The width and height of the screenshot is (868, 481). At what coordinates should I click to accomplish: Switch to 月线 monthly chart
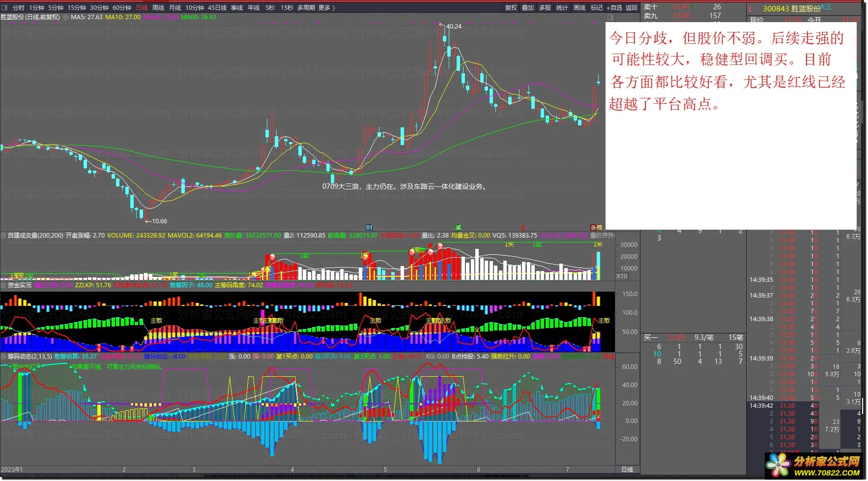pyautogui.click(x=175, y=8)
